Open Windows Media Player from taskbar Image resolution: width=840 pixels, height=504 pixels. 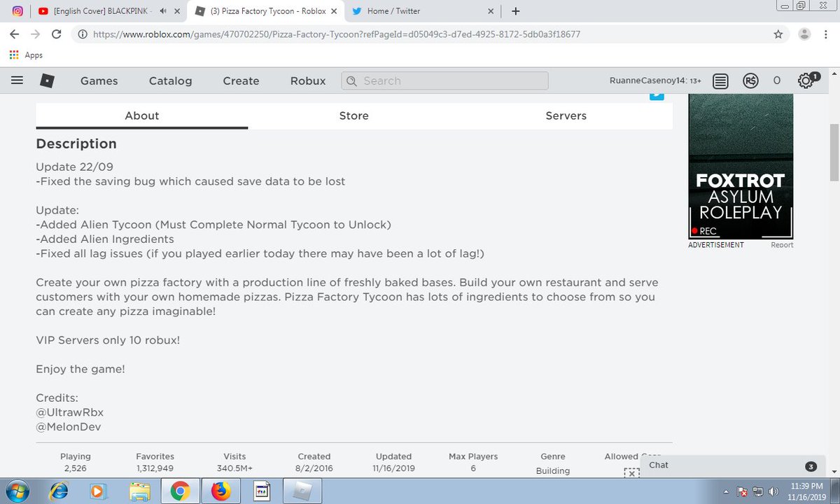click(x=99, y=491)
